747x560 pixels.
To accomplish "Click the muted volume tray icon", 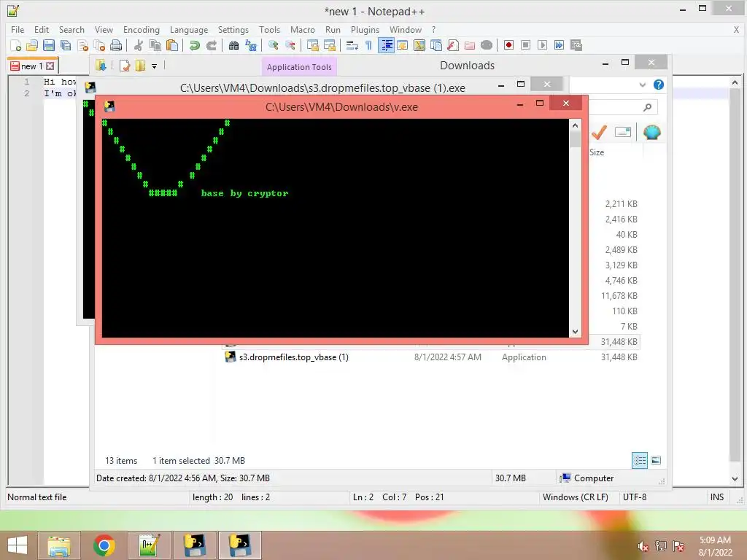I will pos(643,546).
